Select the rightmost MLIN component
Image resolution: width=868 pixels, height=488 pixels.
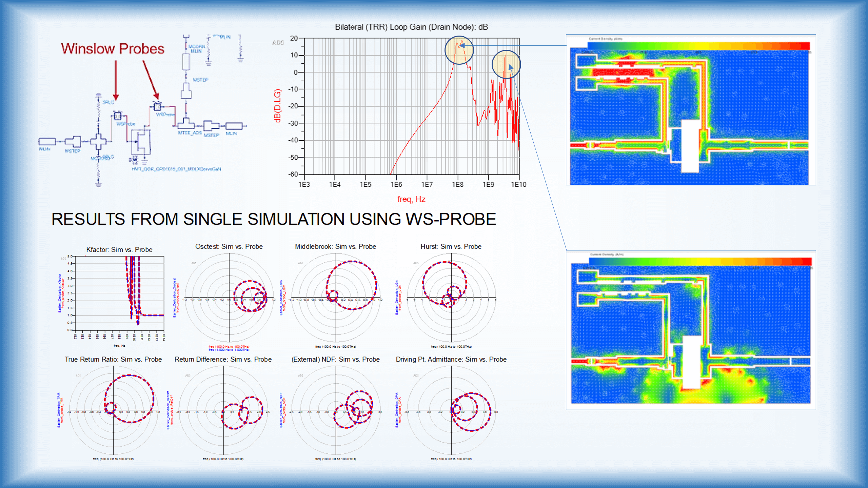(234, 126)
